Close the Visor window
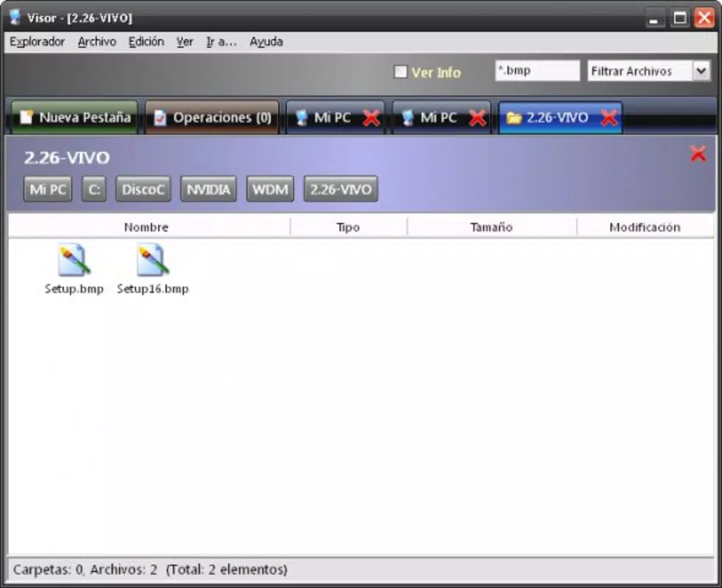The image size is (722, 588). coord(704,18)
